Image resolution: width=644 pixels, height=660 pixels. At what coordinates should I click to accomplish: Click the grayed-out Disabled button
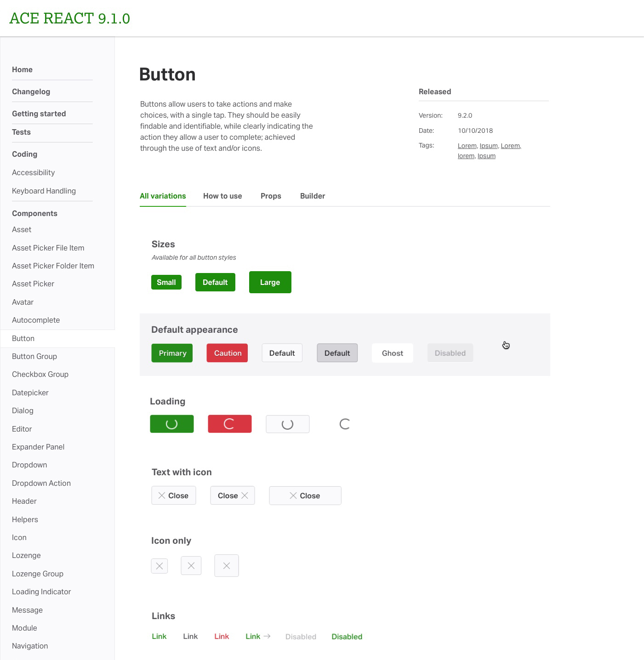[x=450, y=353]
